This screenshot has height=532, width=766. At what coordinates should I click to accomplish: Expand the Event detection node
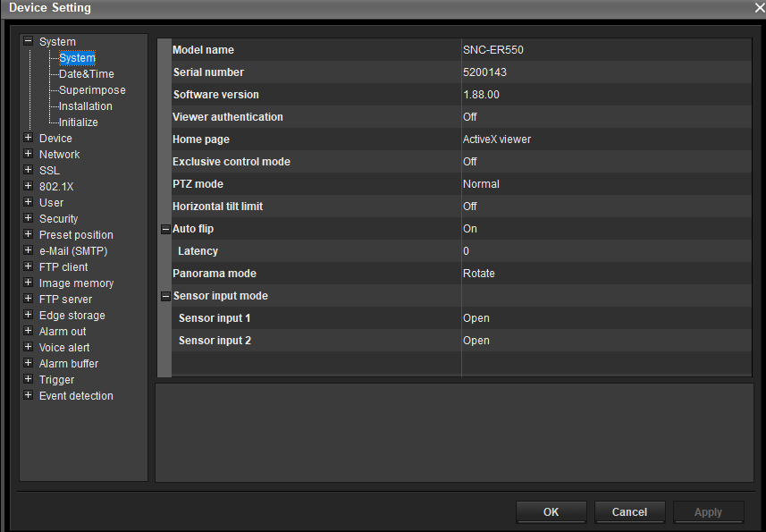28,396
